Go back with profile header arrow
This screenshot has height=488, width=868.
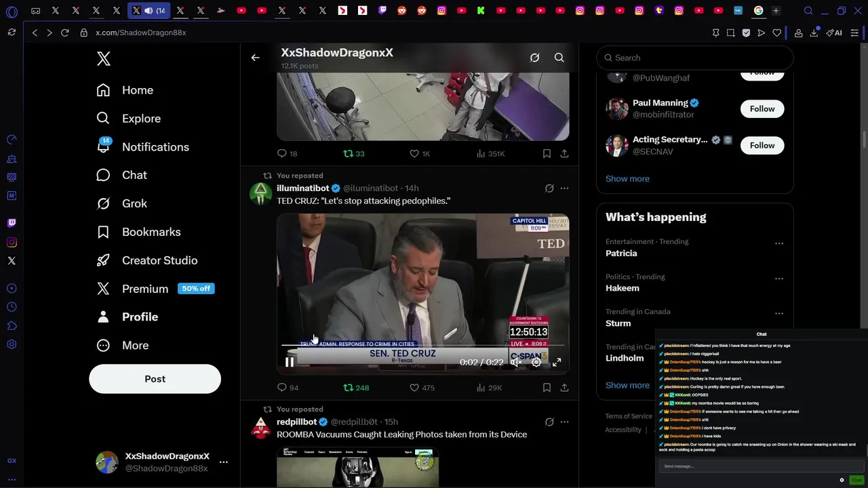pyautogui.click(x=255, y=58)
